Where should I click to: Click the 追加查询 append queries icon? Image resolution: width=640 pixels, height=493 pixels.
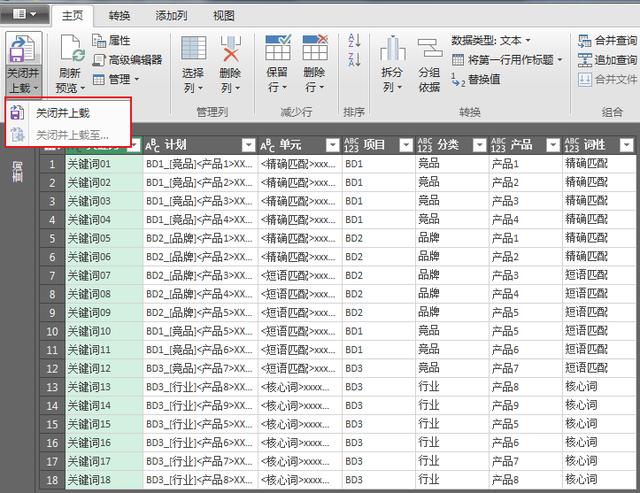pos(584,60)
